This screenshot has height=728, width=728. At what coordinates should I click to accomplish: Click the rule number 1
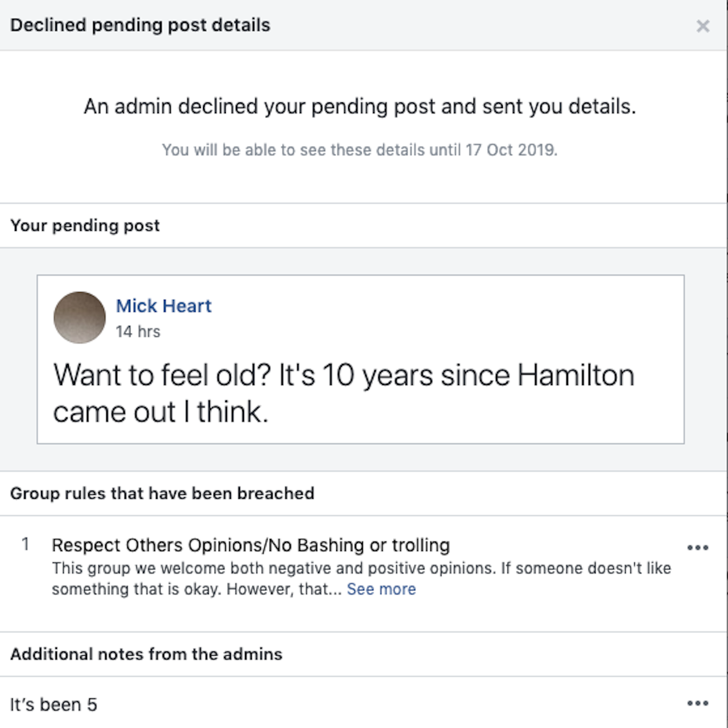pos(25,545)
